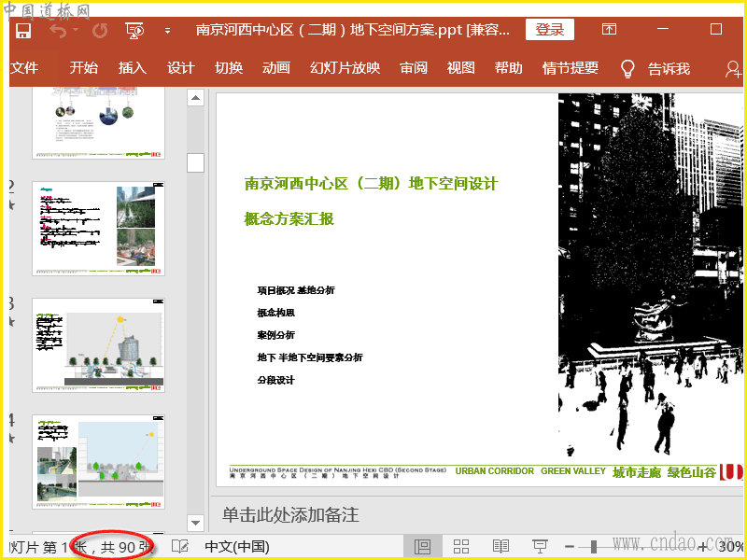Image resolution: width=747 pixels, height=560 pixels.
Task: Click the 帮助 tab
Action: click(508, 67)
